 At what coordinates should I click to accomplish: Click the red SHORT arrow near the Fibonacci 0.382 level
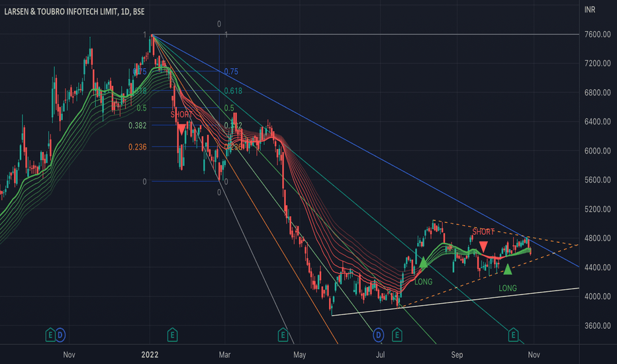coord(181,130)
